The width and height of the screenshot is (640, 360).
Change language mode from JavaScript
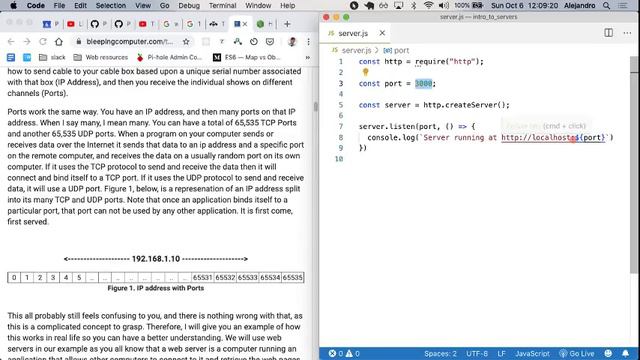click(x=532, y=353)
